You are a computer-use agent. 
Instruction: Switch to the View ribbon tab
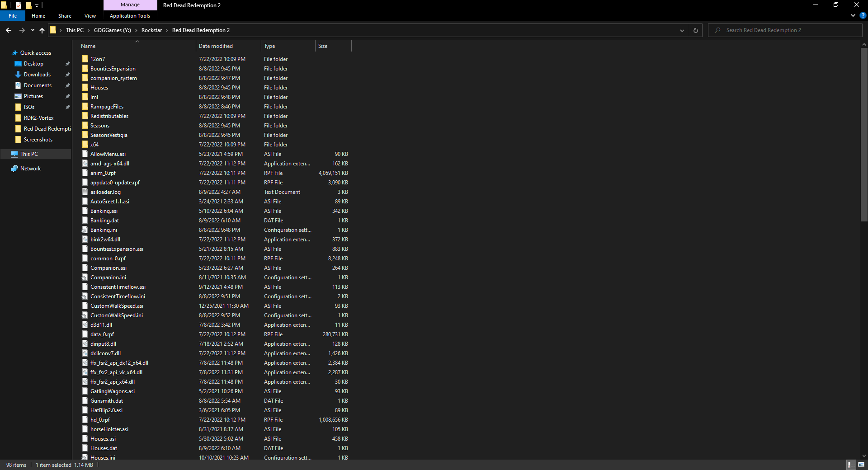[x=90, y=15]
